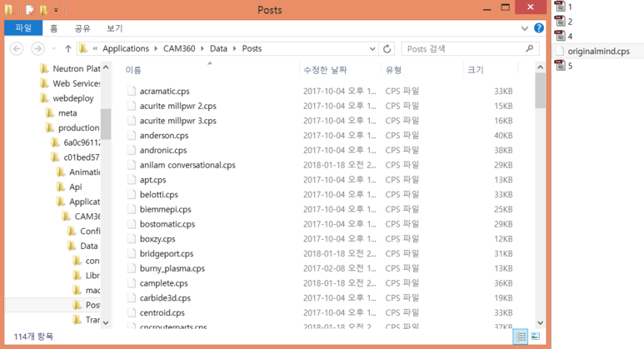Select file bostomatic.cps

coord(167,224)
